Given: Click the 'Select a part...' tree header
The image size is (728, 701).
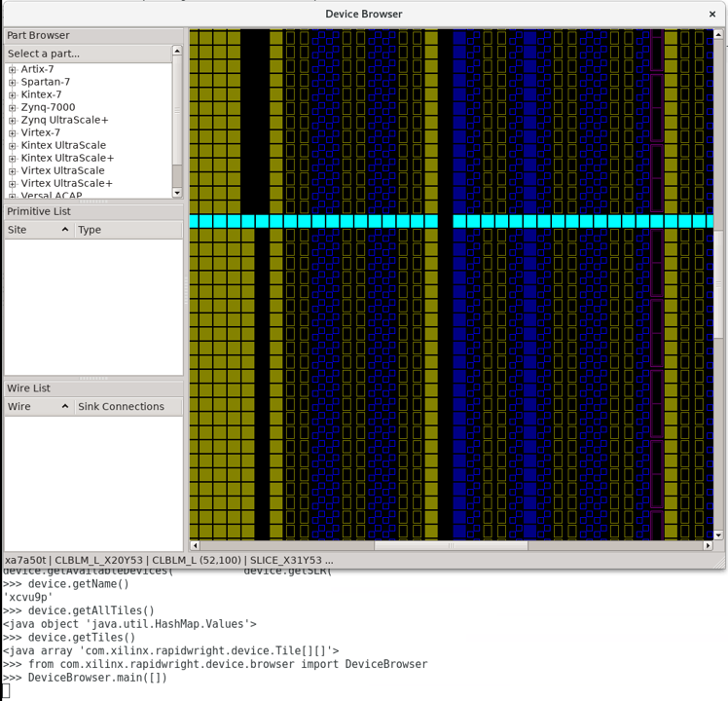Looking at the screenshot, I should coord(89,54).
